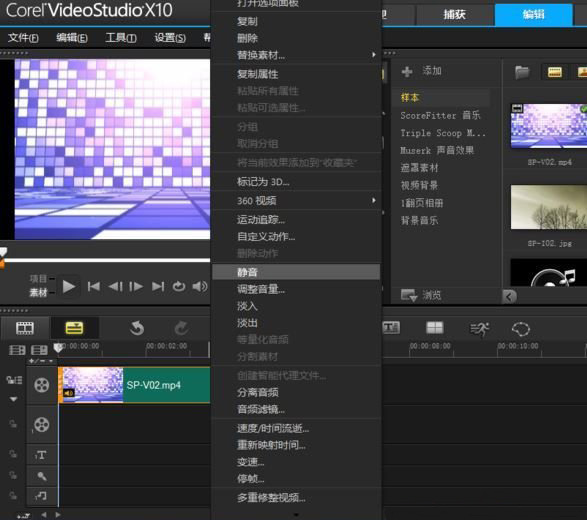Switch to timeline view
The height and width of the screenshot is (520, 587).
pyautogui.click(x=74, y=328)
